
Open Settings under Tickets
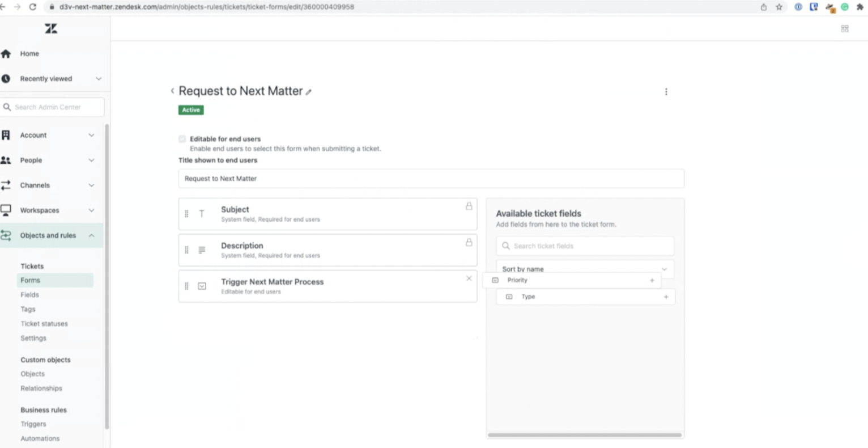[x=33, y=338]
